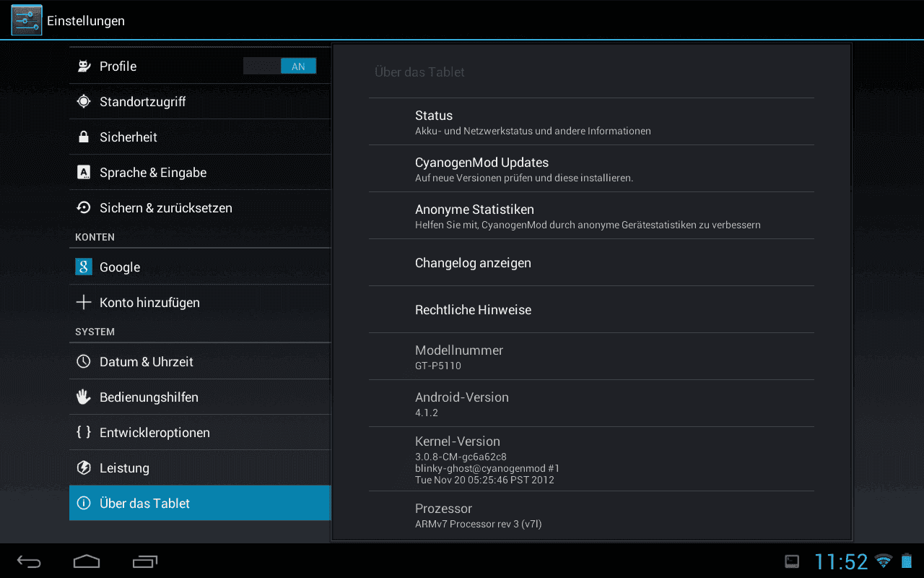Open the Sicherheit settings
The width and height of the screenshot is (924, 578).
click(x=200, y=137)
